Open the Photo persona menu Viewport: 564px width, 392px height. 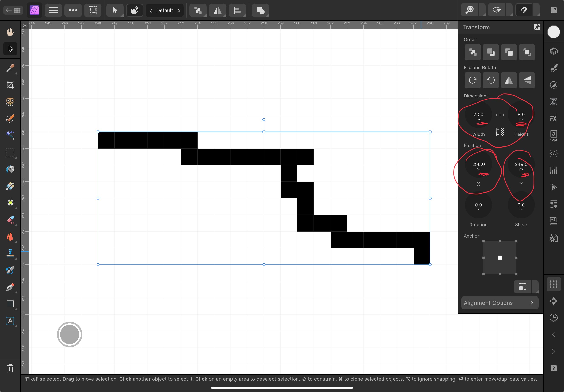click(x=34, y=10)
